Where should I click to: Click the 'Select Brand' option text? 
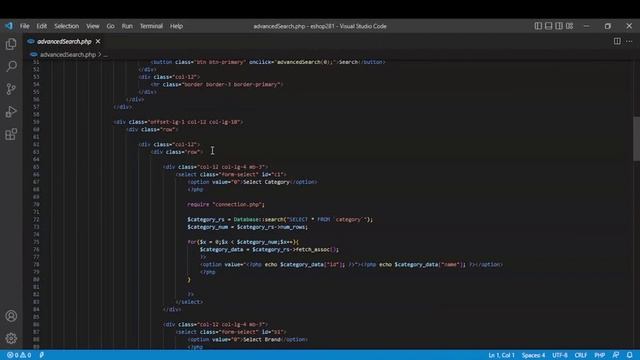pyautogui.click(x=262, y=340)
